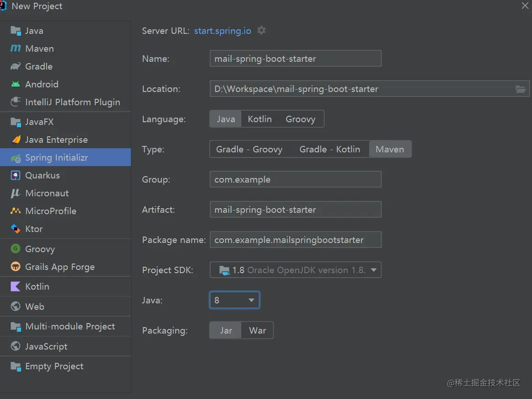Browse for location with folder icon
The height and width of the screenshot is (399, 532).
coord(521,89)
